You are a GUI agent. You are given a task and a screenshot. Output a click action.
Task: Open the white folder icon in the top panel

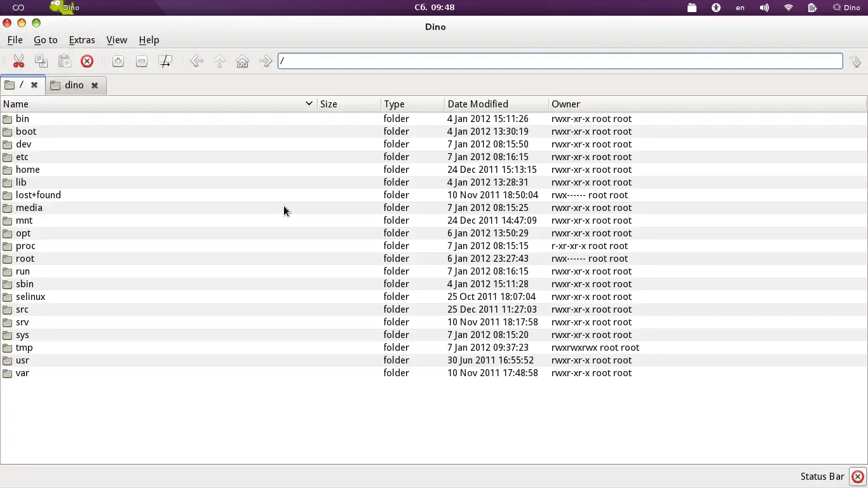click(x=692, y=8)
